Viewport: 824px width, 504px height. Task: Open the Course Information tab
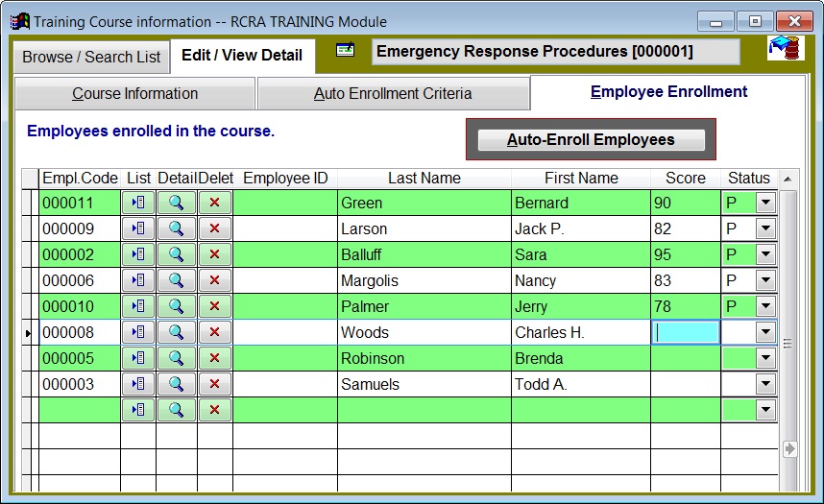tap(135, 93)
